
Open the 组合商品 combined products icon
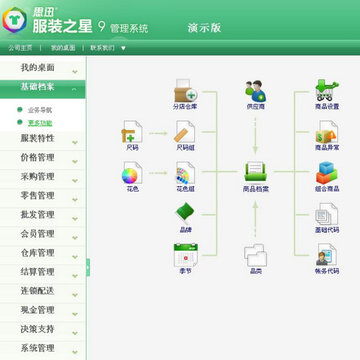coord(326,173)
